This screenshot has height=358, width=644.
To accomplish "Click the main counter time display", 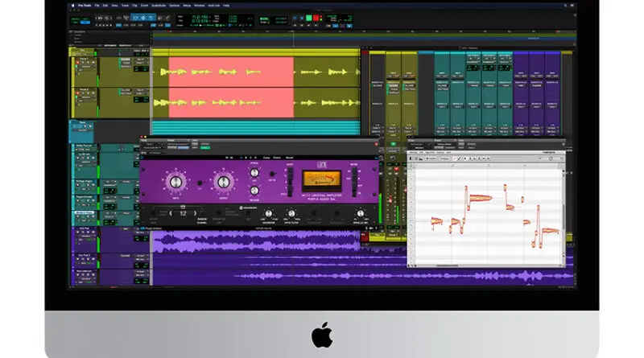I will pyautogui.click(x=200, y=18).
